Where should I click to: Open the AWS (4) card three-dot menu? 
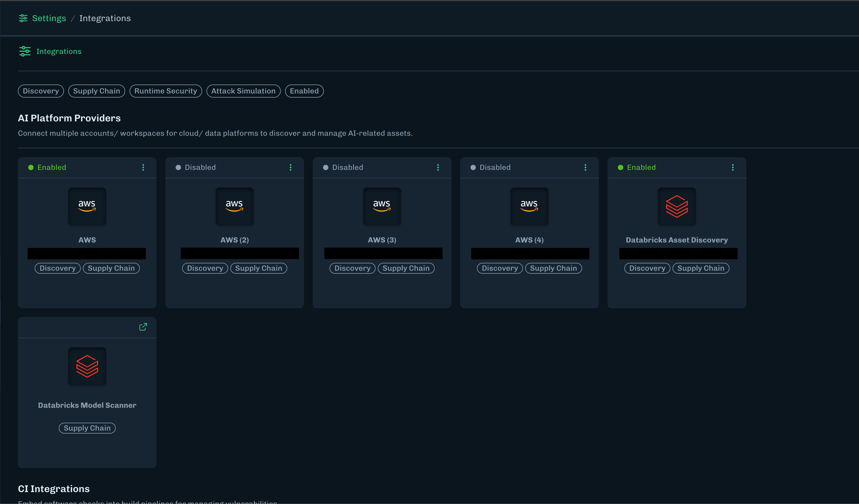tap(585, 167)
